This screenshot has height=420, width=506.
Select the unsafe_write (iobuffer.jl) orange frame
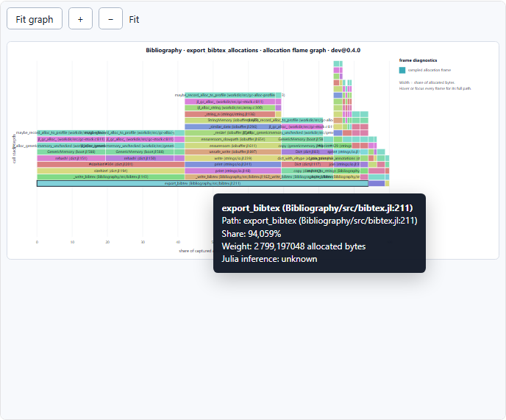233,152
